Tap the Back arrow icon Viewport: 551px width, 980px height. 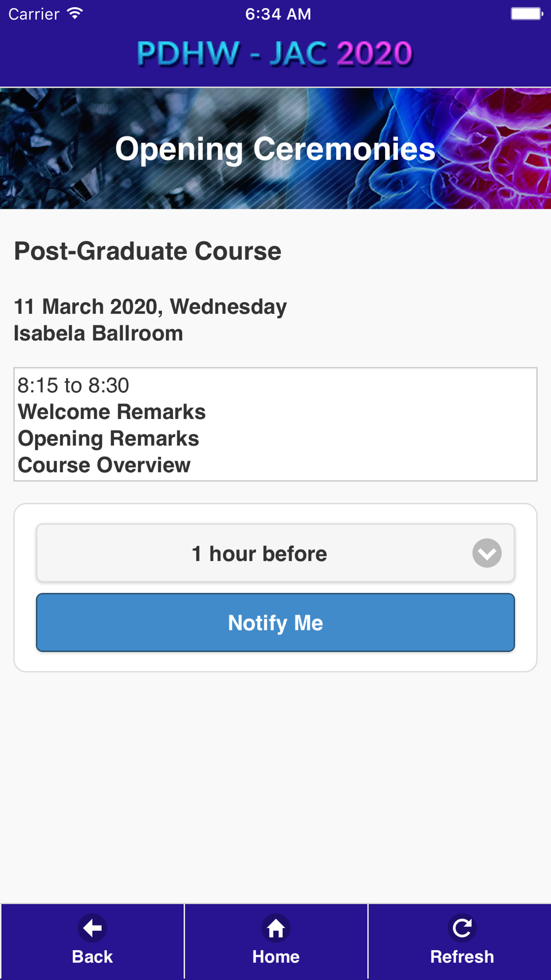pos(92,929)
